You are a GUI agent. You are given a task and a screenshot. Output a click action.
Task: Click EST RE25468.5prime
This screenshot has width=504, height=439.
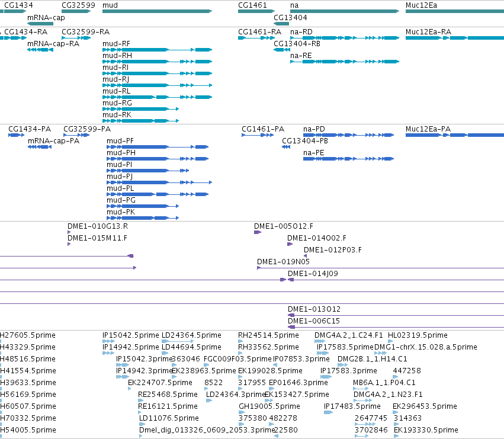[140, 400]
